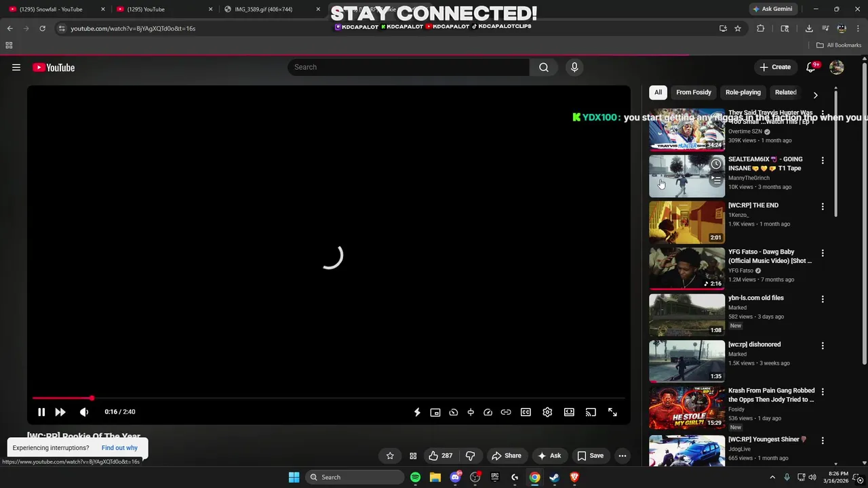Viewport: 868px width, 488px height.
Task: Open Chrome downloads
Action: point(809,28)
